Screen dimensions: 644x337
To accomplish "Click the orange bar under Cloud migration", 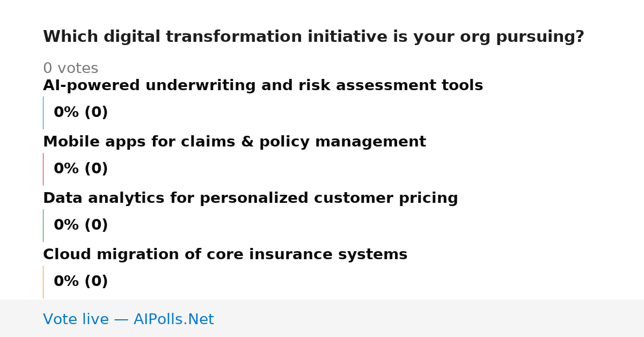I will coord(43,282).
